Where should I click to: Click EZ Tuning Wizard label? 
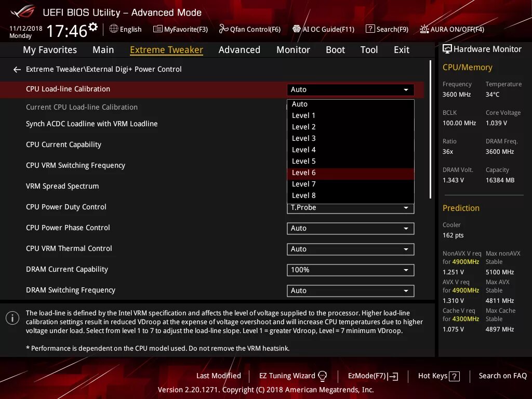click(x=287, y=376)
